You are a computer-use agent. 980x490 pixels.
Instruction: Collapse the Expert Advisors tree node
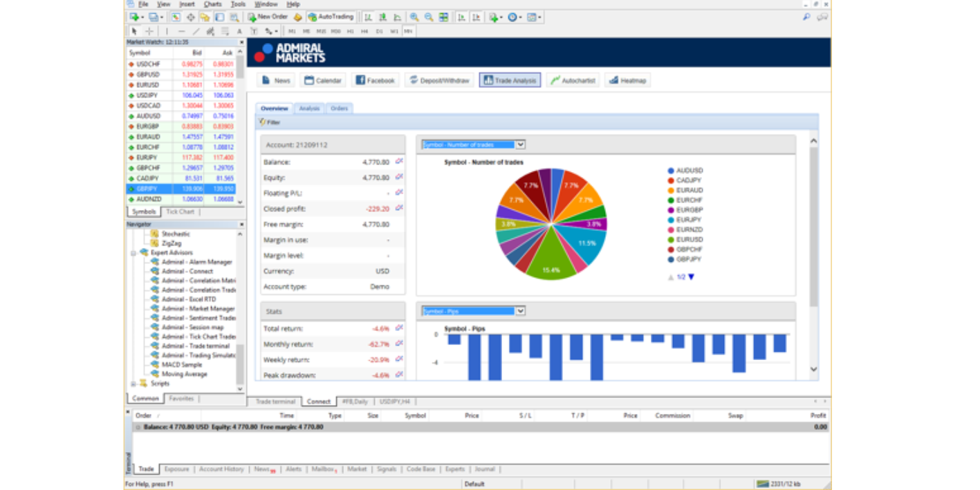coord(133,253)
